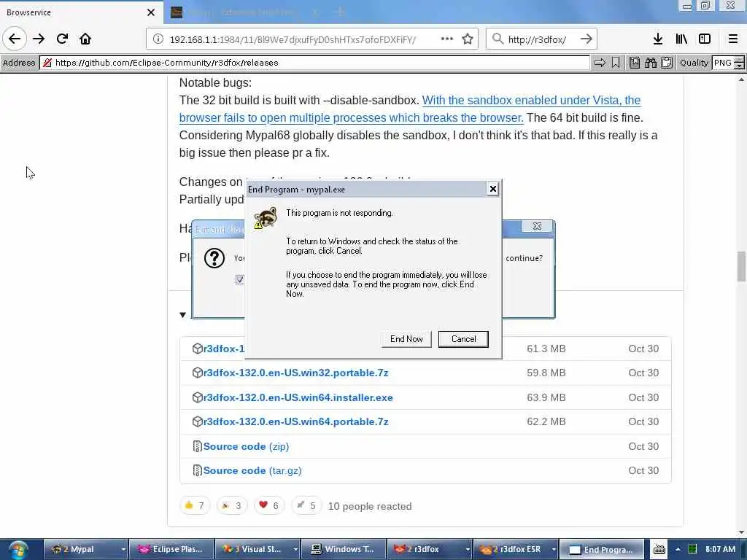The height and width of the screenshot is (560, 747).
Task: Close the End Program dialog with X
Action: [492, 189]
